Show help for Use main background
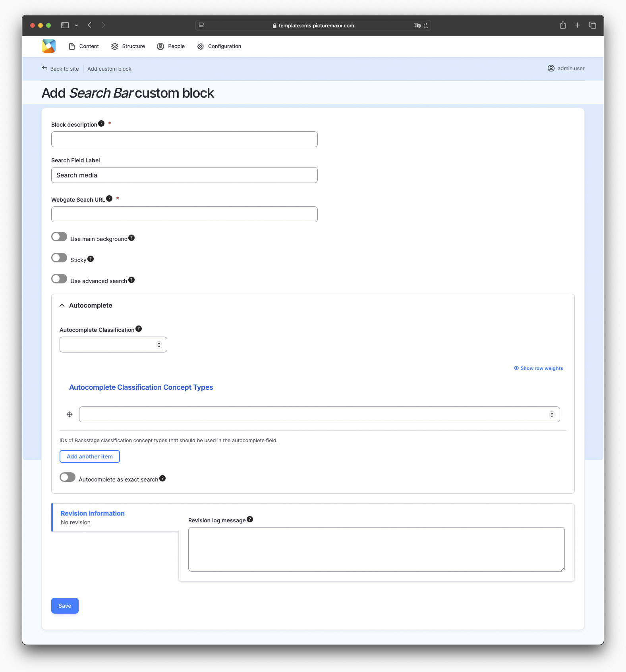The image size is (626, 672). [131, 238]
